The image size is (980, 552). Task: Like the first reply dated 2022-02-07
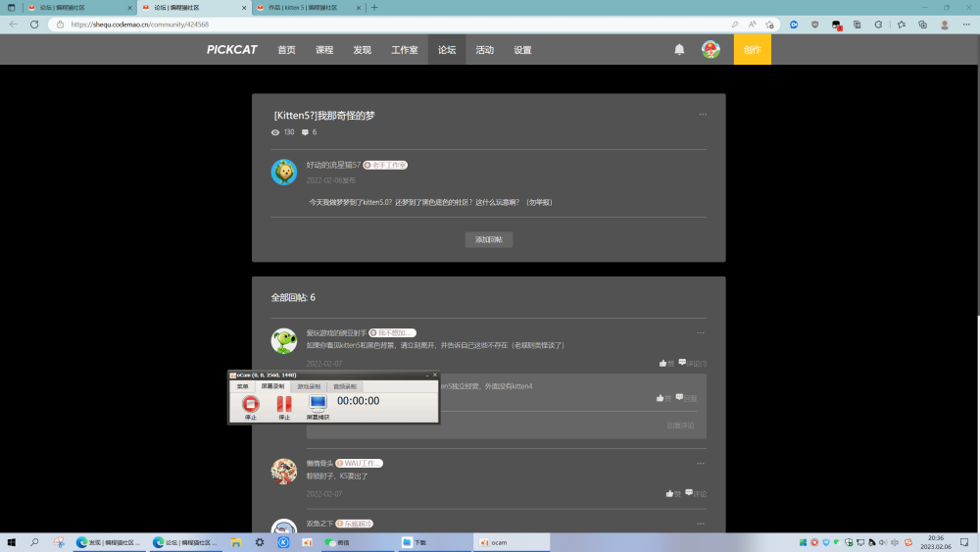(x=666, y=363)
